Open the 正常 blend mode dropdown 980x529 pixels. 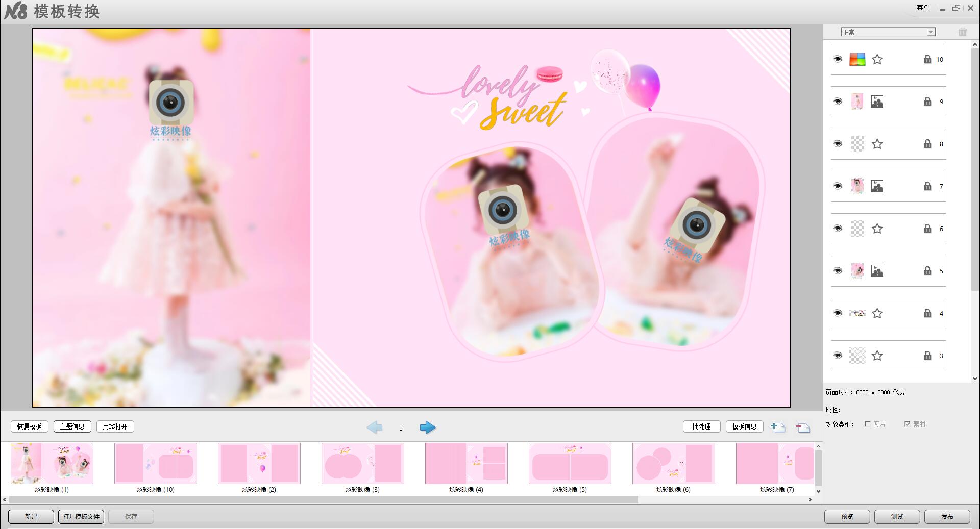(888, 32)
